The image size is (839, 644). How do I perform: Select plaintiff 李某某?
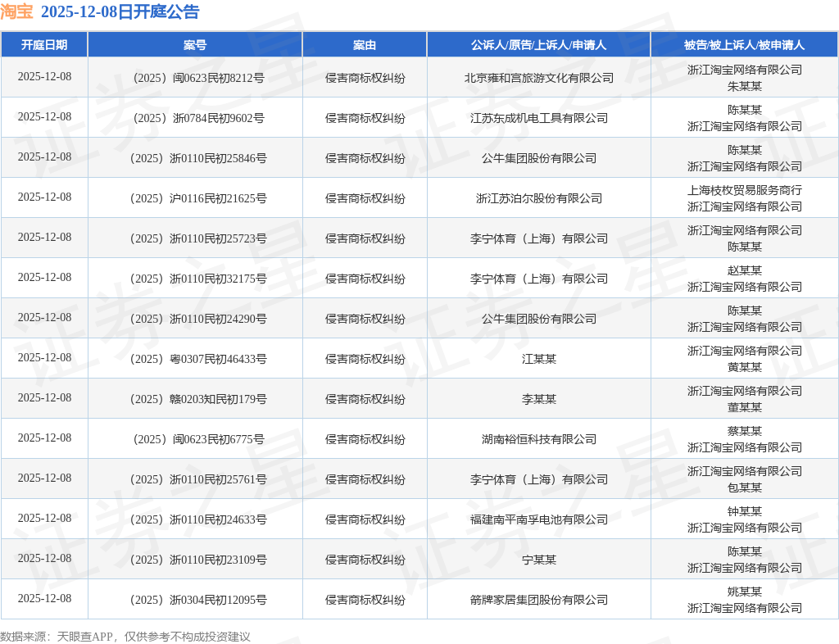click(x=539, y=399)
